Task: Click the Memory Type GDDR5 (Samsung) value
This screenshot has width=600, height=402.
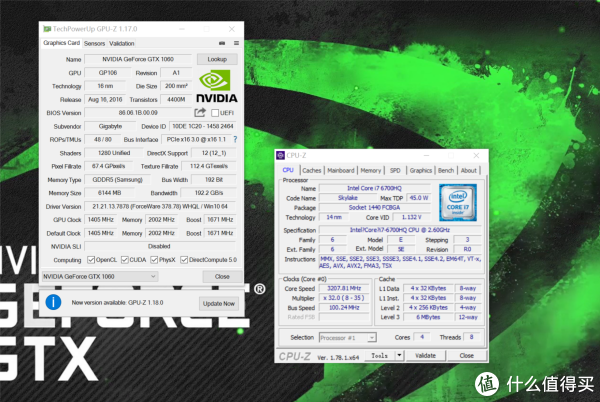Action: (x=117, y=180)
